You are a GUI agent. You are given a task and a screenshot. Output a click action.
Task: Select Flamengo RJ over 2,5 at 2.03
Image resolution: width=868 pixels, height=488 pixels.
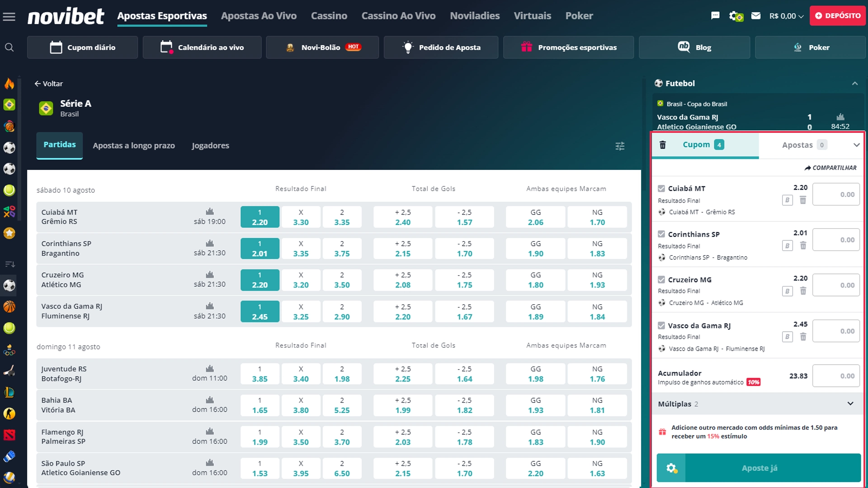tap(403, 437)
